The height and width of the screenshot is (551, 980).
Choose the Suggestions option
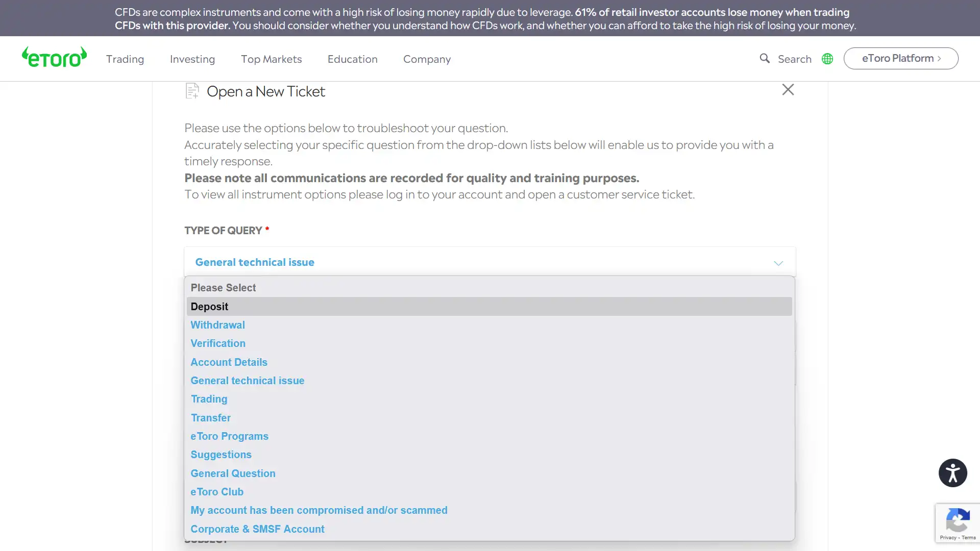click(x=489, y=455)
